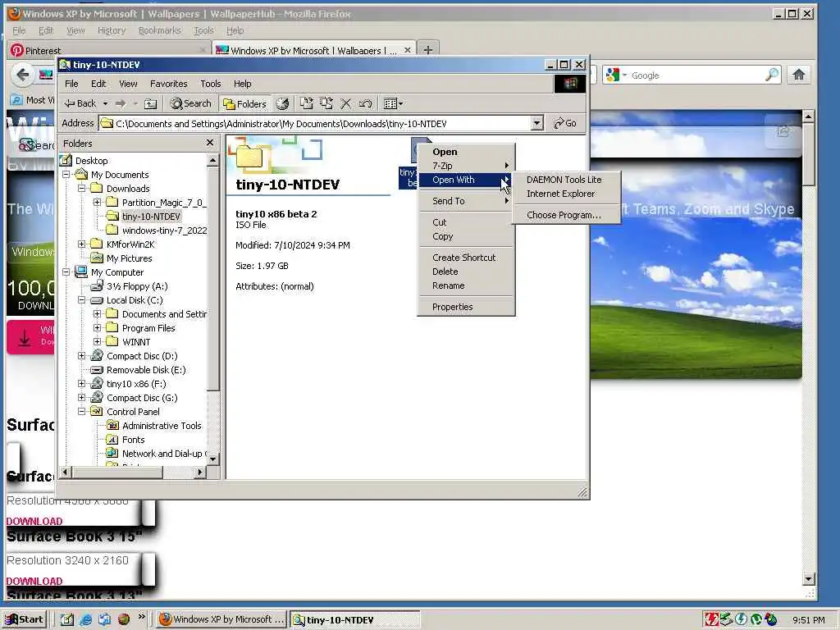This screenshot has height=630, width=840.
Task: Click the History icon in Explorer toolbar
Action: (282, 103)
